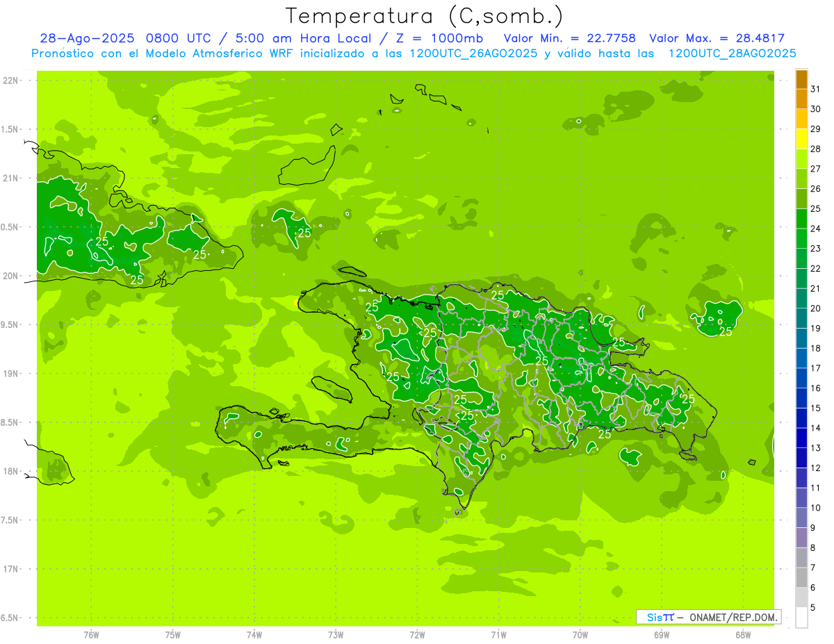Click the 74W longitude axis label
Screen dimensions: 834x644
point(254,635)
